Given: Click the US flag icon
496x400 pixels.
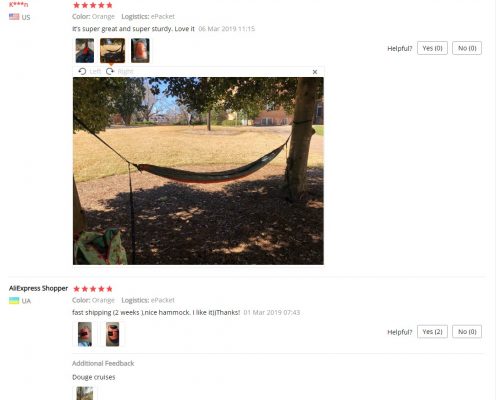Looking at the screenshot, I should coord(14,17).
